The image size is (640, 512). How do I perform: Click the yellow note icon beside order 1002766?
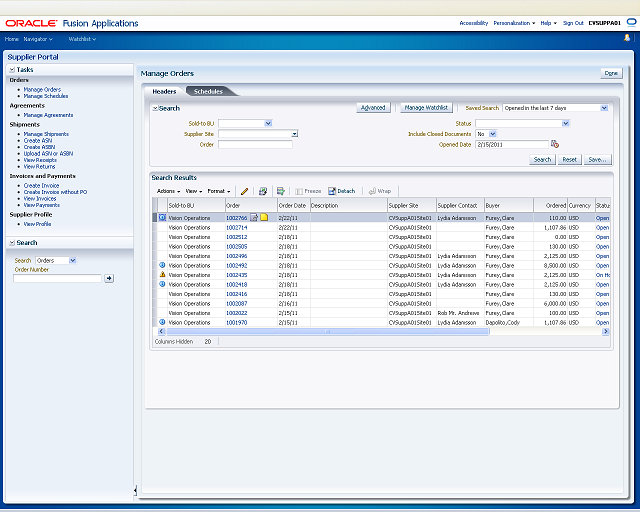point(264,217)
